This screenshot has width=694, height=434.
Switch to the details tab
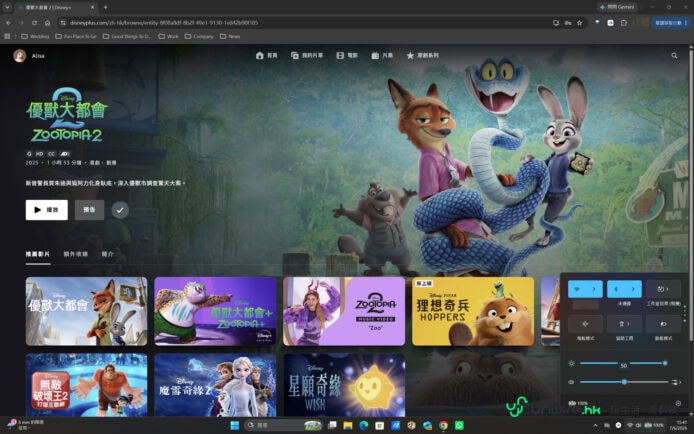point(108,254)
